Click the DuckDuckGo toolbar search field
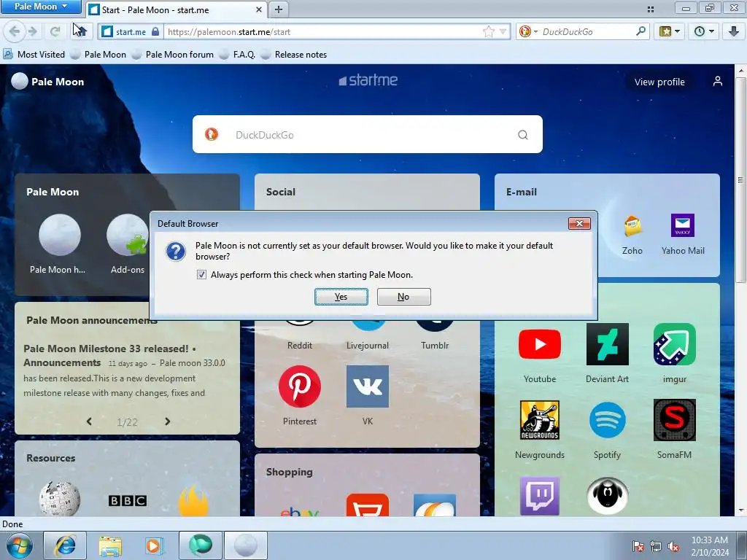747x560 pixels. click(587, 32)
